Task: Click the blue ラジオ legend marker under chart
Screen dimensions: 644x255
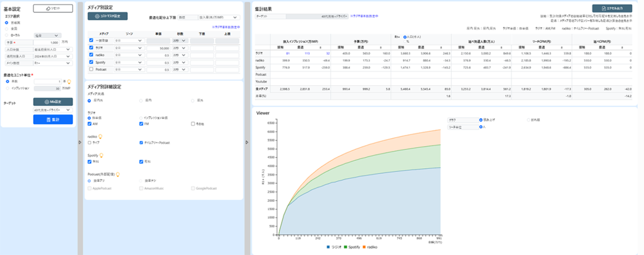Action: [x=328, y=247]
